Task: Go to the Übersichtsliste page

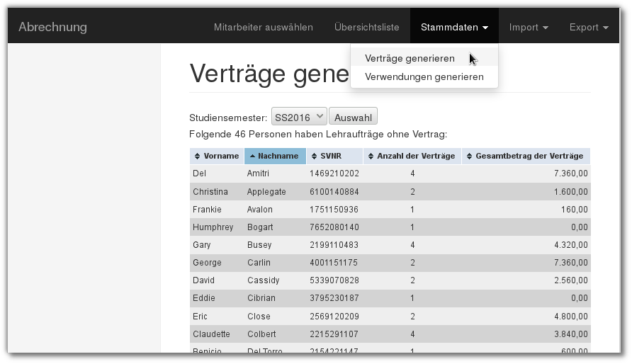Action: (366, 28)
